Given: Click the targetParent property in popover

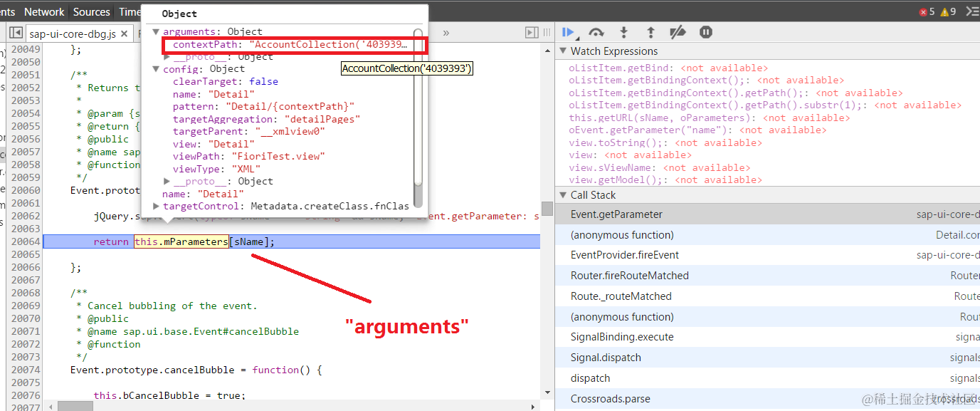Looking at the screenshot, I should point(248,132).
